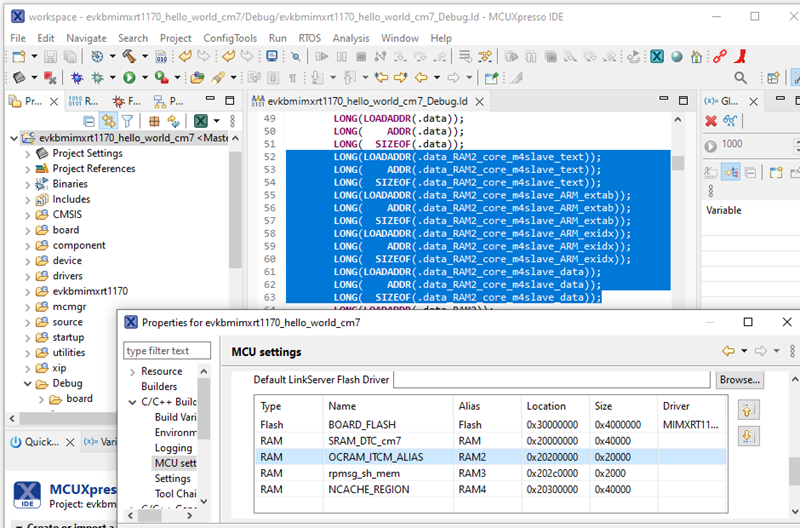Screen dimensions: 800x528
Task: Switch to the Registers tab with binary icon
Action: (84, 101)
